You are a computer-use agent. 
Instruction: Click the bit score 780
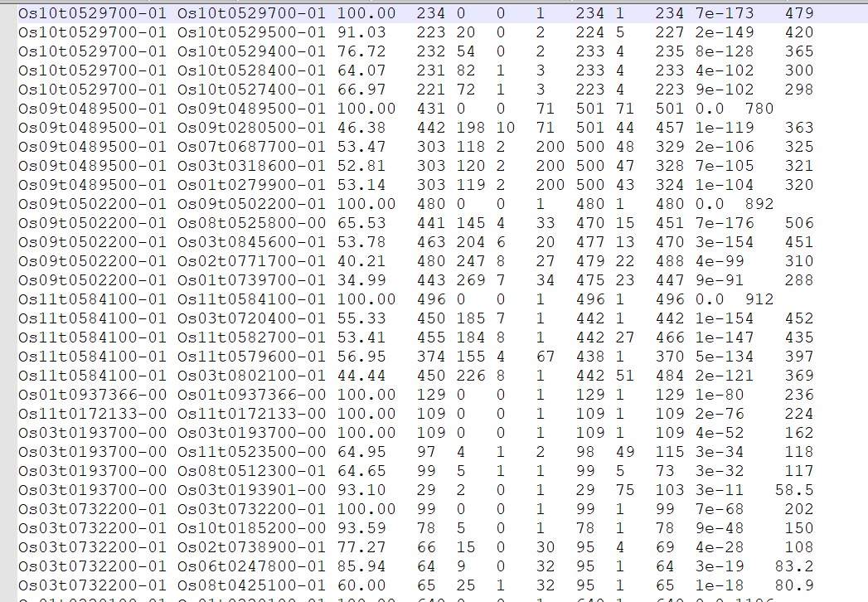pos(756,109)
